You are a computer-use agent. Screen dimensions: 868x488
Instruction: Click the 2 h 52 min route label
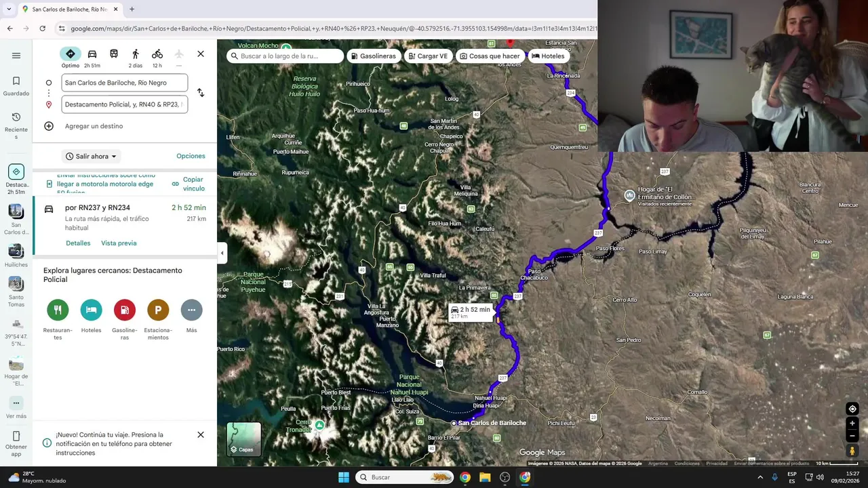click(x=470, y=312)
